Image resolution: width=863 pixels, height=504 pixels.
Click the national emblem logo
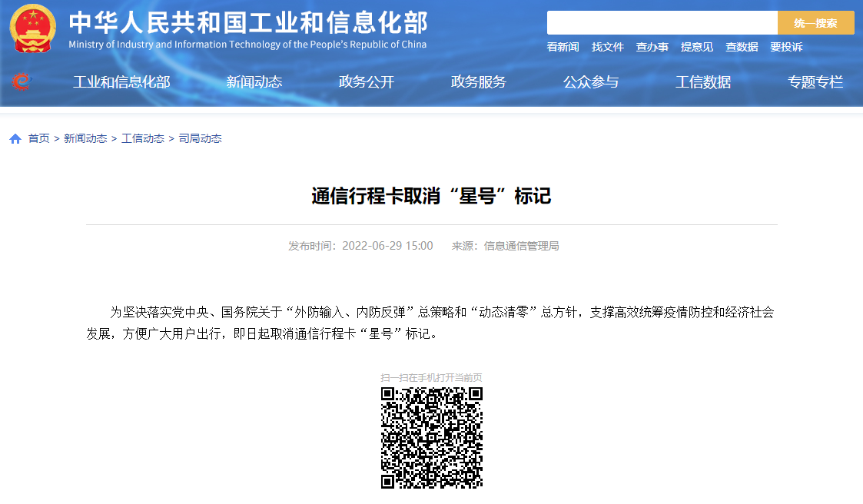(33, 28)
